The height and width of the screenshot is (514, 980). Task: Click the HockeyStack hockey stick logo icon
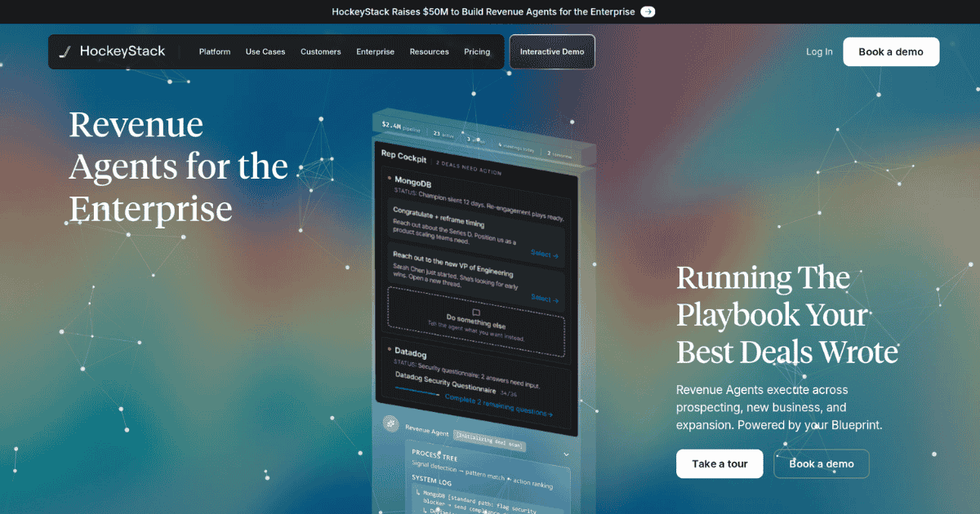65,51
